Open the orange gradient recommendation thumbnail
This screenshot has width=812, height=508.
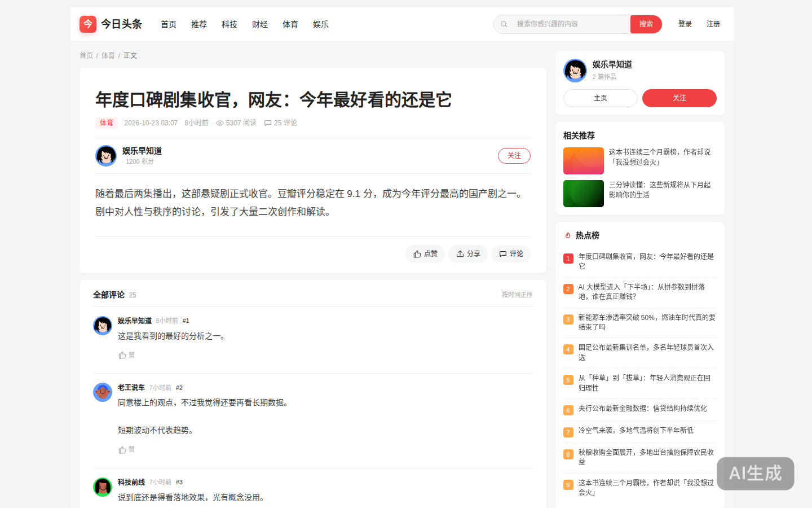click(584, 161)
